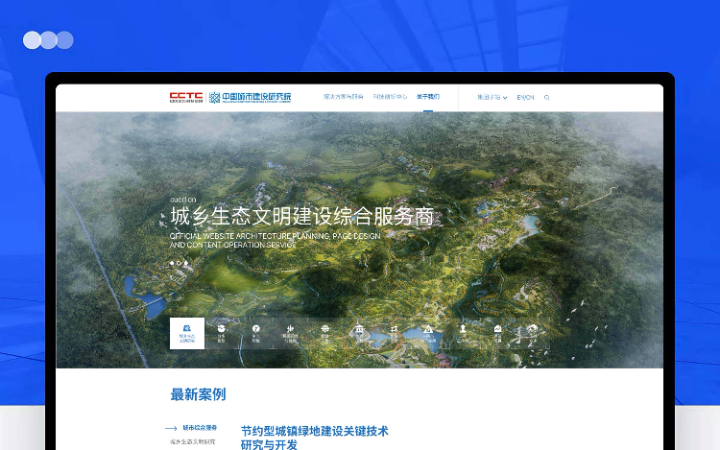Screen dimensions: 720x450
Task: Click the CCTC logo in the header
Action: coord(186,97)
